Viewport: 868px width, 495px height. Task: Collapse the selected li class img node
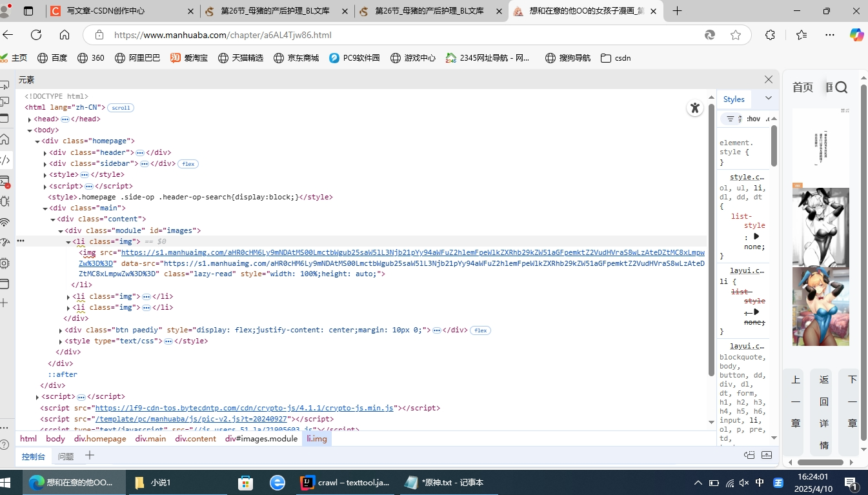(x=68, y=242)
